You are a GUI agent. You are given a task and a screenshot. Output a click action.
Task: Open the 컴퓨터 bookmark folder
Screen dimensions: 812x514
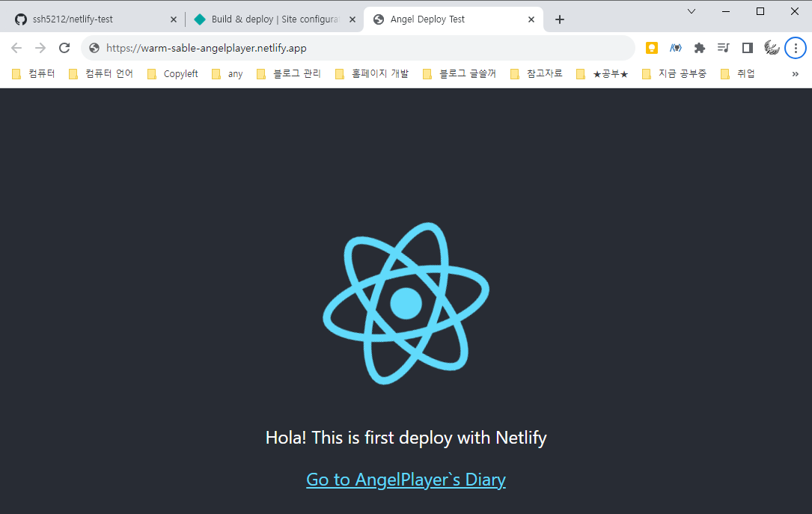point(34,74)
